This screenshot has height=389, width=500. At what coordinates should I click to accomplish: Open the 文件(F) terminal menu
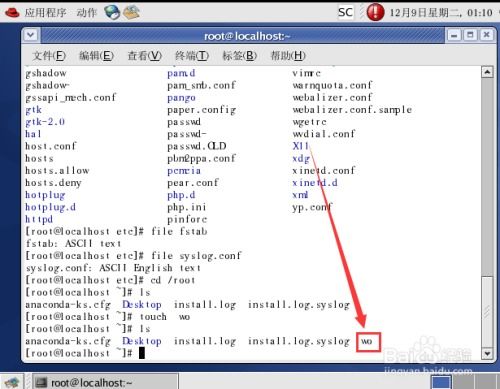click(x=49, y=55)
